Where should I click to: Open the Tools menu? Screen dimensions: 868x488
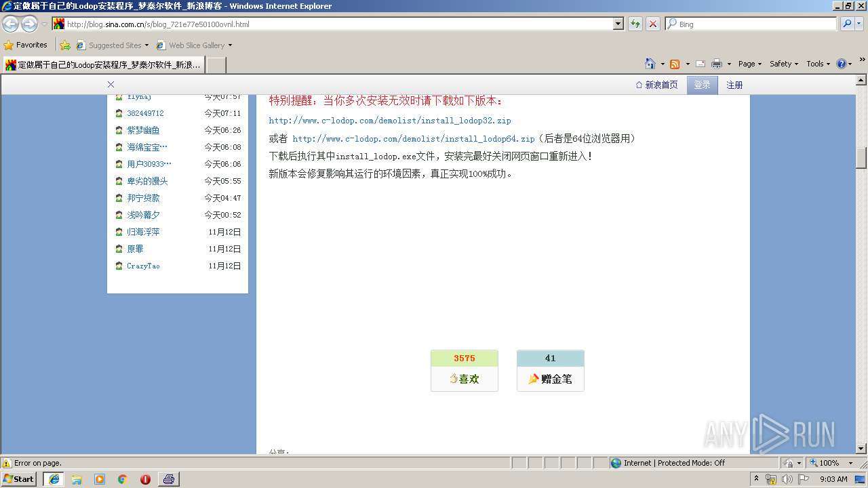tap(818, 64)
